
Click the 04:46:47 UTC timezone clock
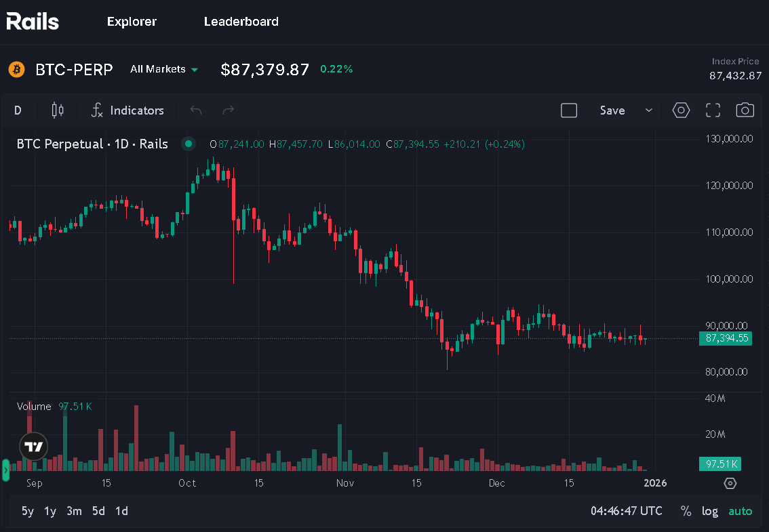627,512
